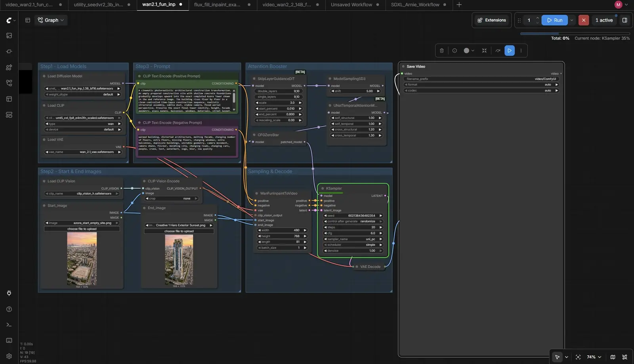Click the collapse node arrows icon

pos(484,51)
